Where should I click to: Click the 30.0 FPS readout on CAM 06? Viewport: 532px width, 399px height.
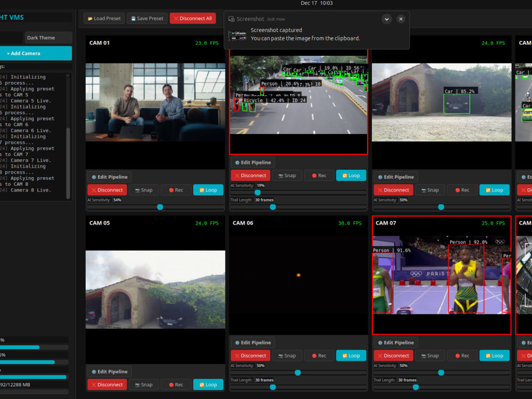(350, 223)
